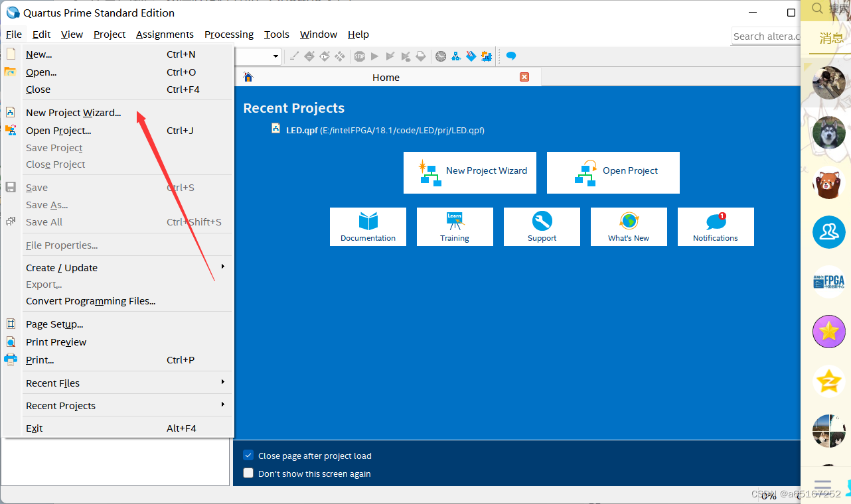Open the Project menu
The height and width of the screenshot is (504, 851).
coord(110,34)
